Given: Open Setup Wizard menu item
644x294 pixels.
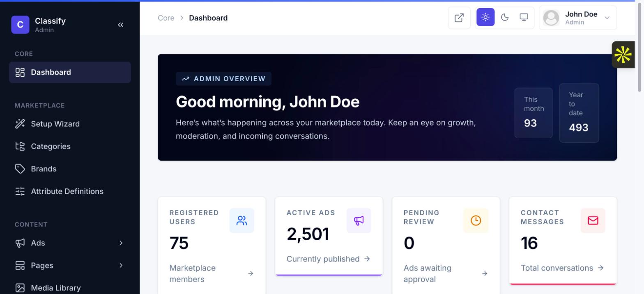Looking at the screenshot, I should (x=70, y=124).
